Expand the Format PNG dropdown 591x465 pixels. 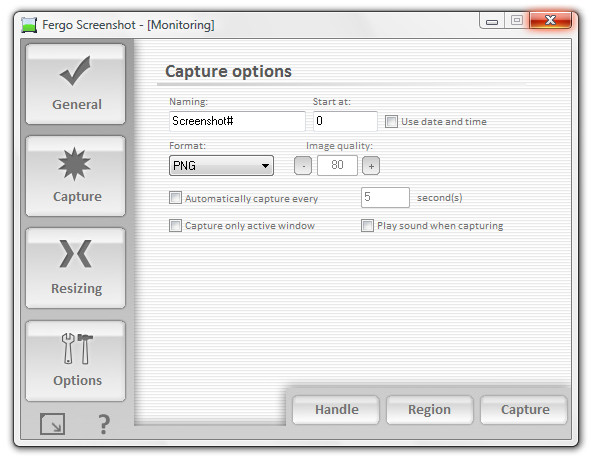(x=221, y=165)
